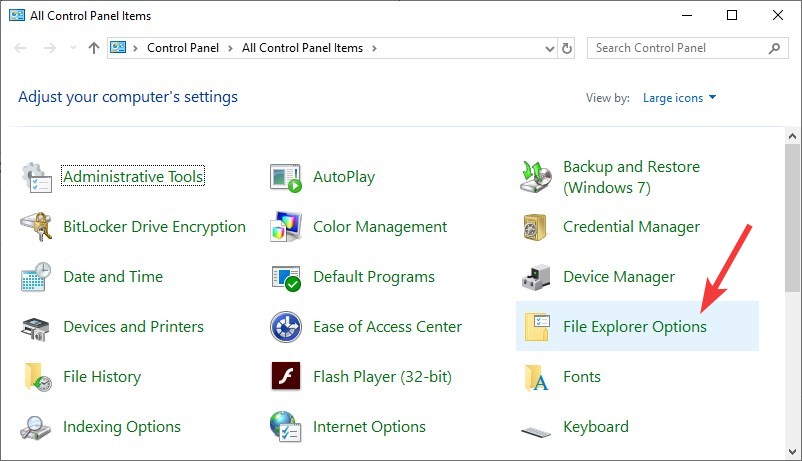Open the Device Manager link
The image size is (802, 461).
pos(619,277)
